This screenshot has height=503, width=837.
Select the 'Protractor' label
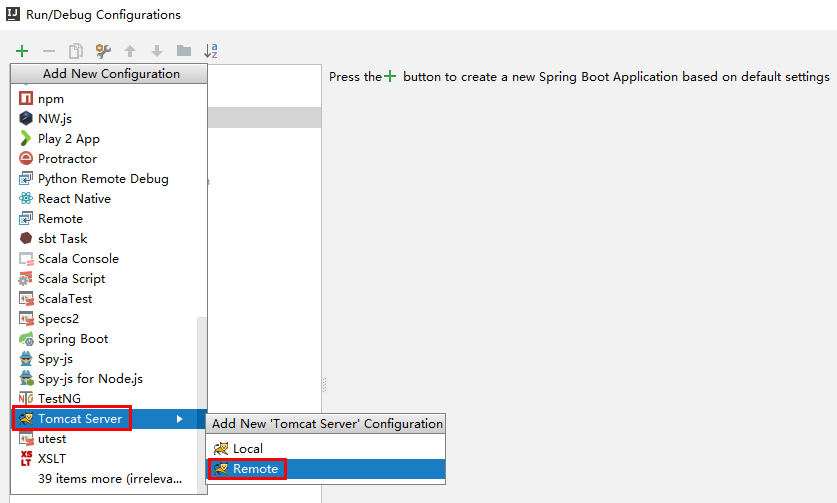[x=67, y=159]
